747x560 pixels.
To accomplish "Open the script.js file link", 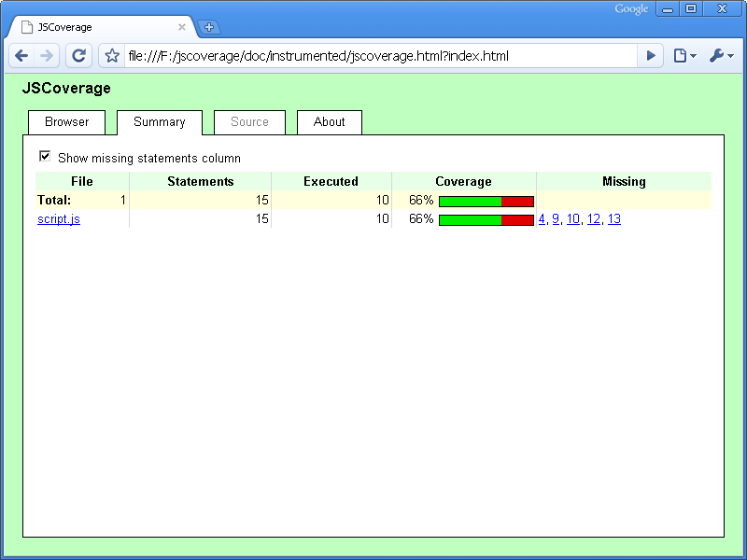I will [59, 219].
